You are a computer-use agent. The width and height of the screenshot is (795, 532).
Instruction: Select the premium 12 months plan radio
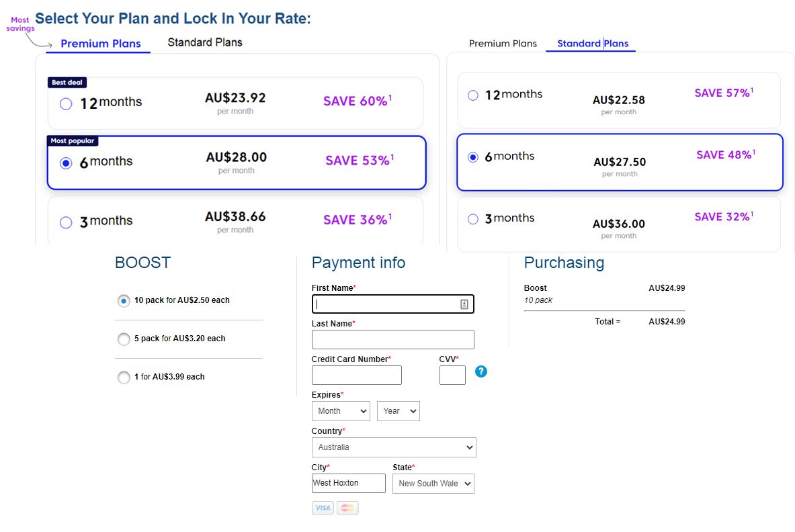click(x=66, y=104)
